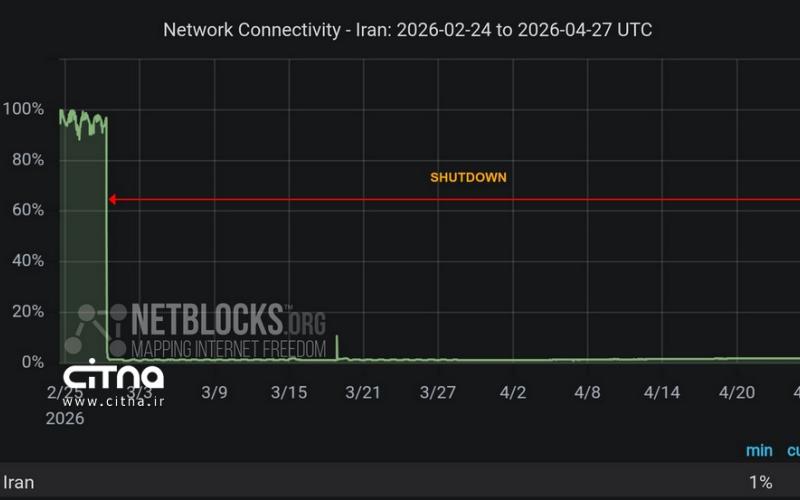Click the chart title Network Connectivity - Iran
The height and width of the screenshot is (500, 800).
coord(407,30)
